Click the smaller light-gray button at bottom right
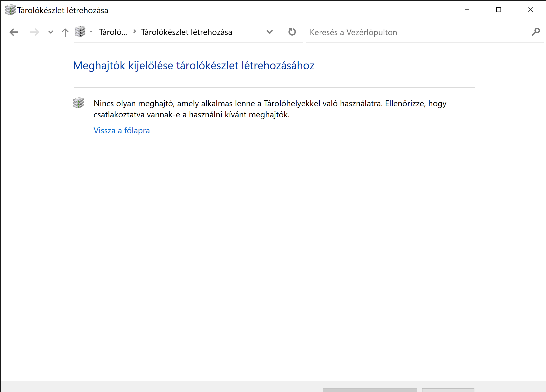 tap(448, 390)
